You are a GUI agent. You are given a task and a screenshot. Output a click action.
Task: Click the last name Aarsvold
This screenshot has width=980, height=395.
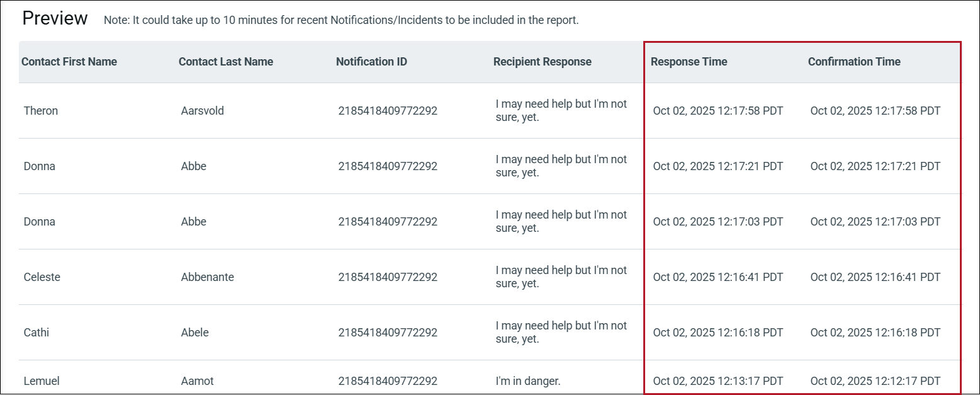(202, 111)
